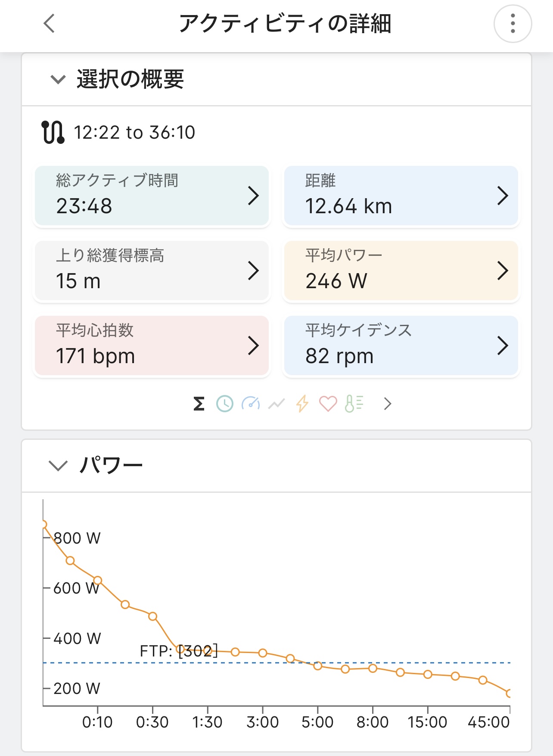Click the 5:00 data point on power curve
Screen dimensions: 553x756
tap(318, 666)
